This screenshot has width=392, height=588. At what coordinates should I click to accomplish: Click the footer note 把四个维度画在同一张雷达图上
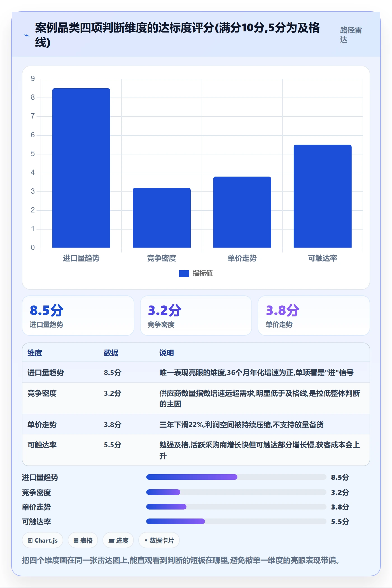point(181,560)
